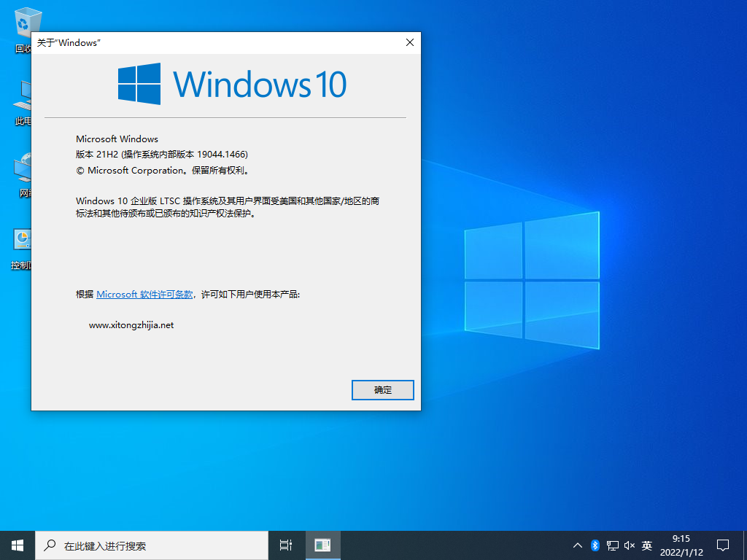Expand the hidden tray icons arrow
The width and height of the screenshot is (747, 560).
577,545
